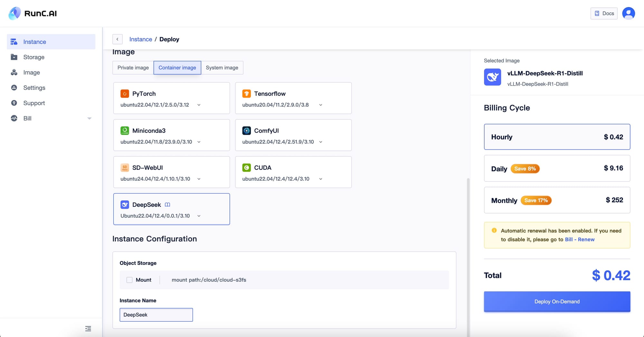Enable the Object Storage Mount checkbox
The height and width of the screenshot is (337, 644).
(x=129, y=280)
